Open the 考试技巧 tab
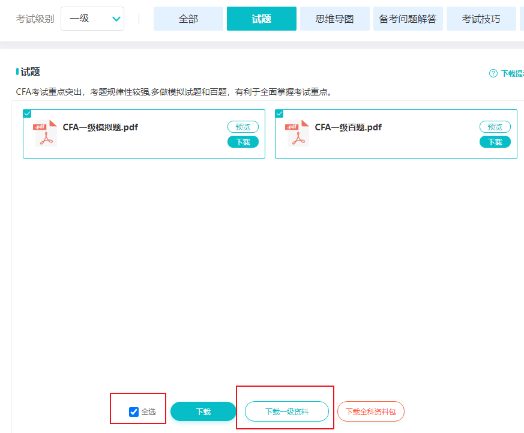The width and height of the screenshot is (524, 433). [x=481, y=19]
